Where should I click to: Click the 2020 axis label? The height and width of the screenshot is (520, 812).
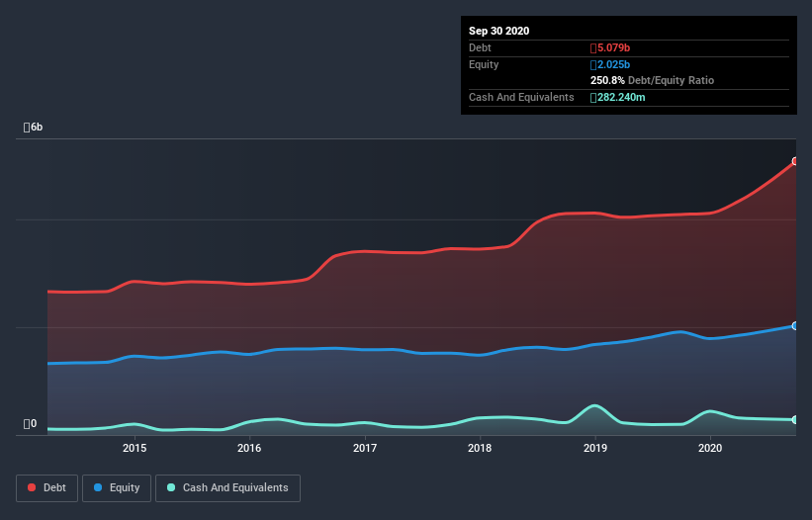pos(710,448)
